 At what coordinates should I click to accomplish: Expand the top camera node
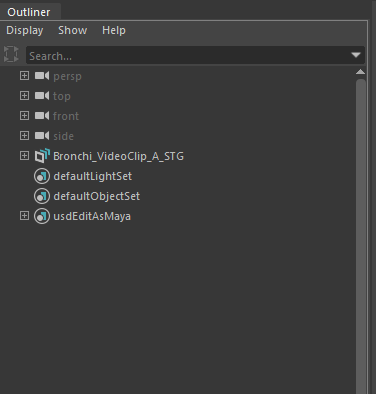click(x=24, y=96)
